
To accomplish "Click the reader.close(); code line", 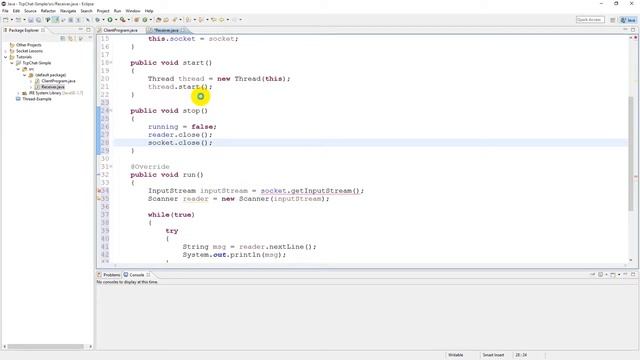I will [180, 135].
